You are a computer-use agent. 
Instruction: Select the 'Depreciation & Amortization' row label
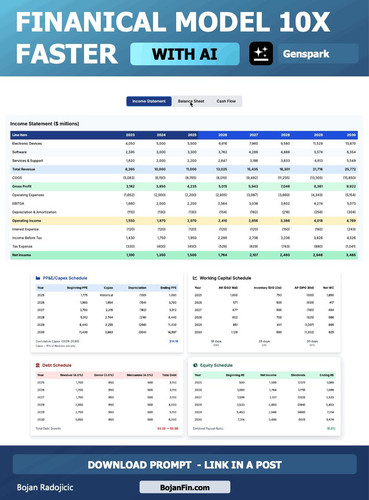click(34, 212)
